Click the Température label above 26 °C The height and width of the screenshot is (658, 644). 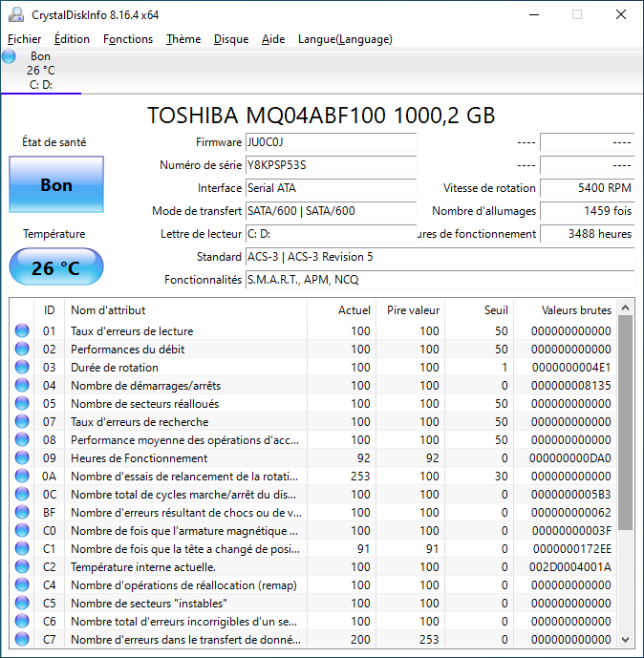click(x=54, y=234)
